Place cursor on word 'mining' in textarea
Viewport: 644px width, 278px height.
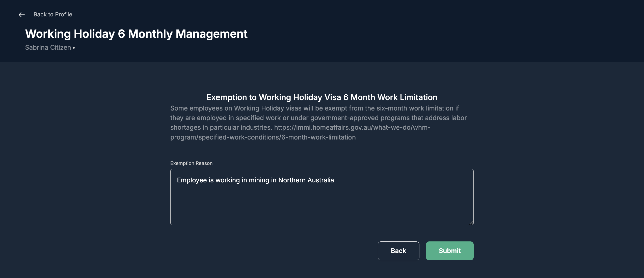coord(259,180)
